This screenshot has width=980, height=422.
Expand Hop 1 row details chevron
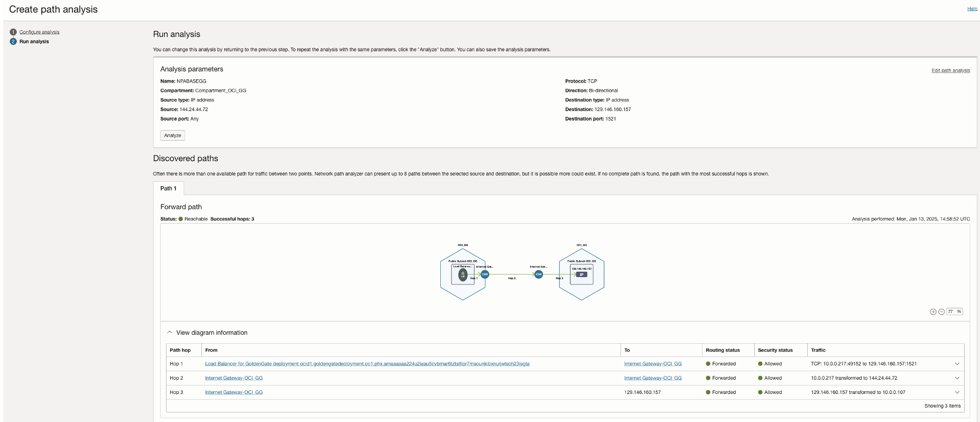click(x=957, y=364)
